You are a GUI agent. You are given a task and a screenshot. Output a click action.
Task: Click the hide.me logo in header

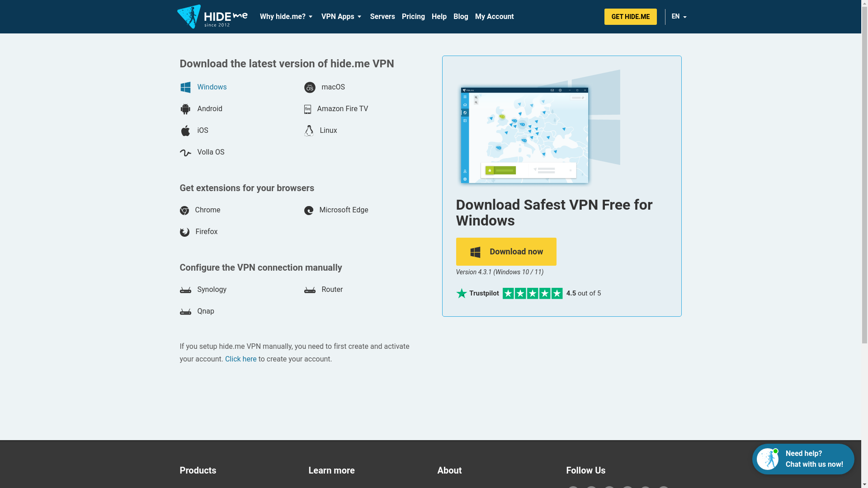pyautogui.click(x=212, y=17)
